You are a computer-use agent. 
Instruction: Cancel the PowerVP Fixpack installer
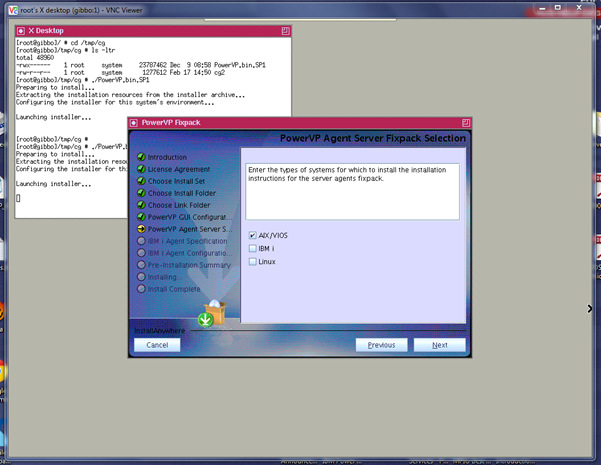(157, 345)
